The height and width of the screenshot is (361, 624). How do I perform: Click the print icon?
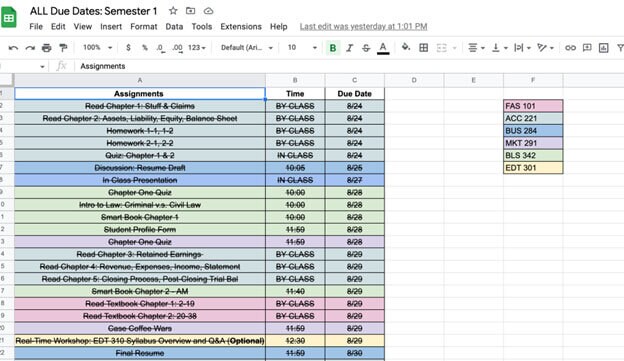coord(47,48)
